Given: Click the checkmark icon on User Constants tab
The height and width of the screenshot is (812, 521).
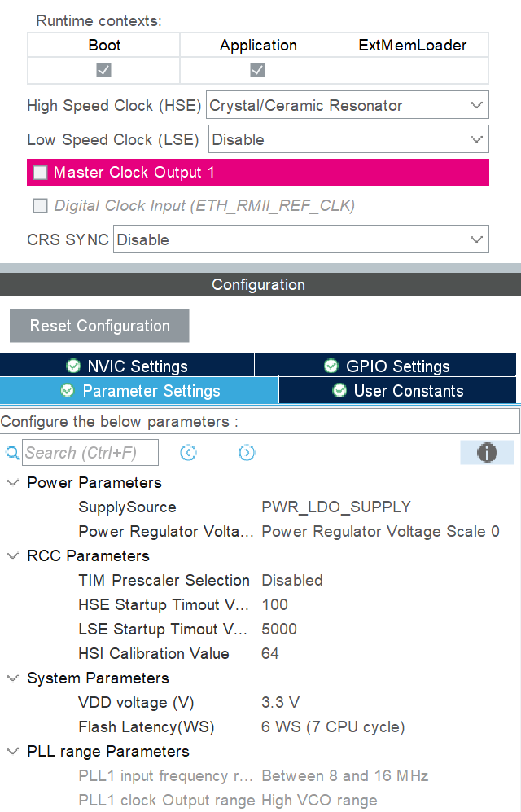Looking at the screenshot, I should [x=339, y=391].
